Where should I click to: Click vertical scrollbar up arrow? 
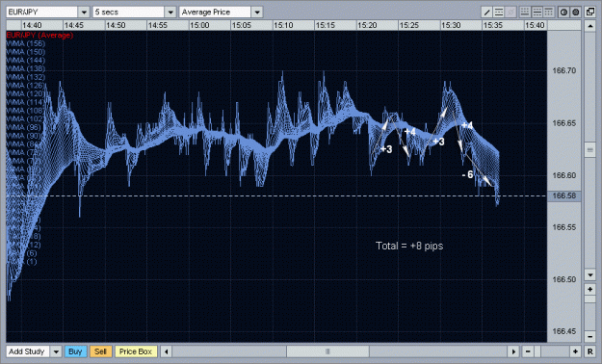tap(590, 26)
